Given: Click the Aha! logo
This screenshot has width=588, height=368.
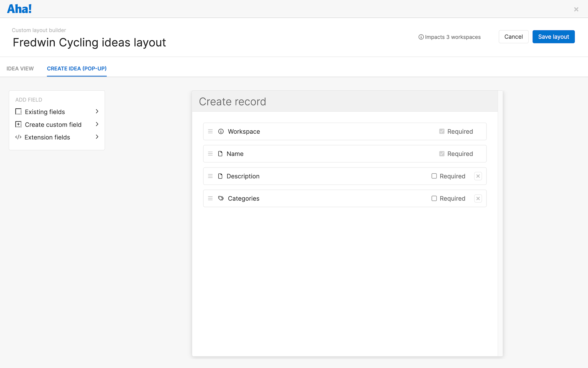Looking at the screenshot, I should click(x=19, y=9).
